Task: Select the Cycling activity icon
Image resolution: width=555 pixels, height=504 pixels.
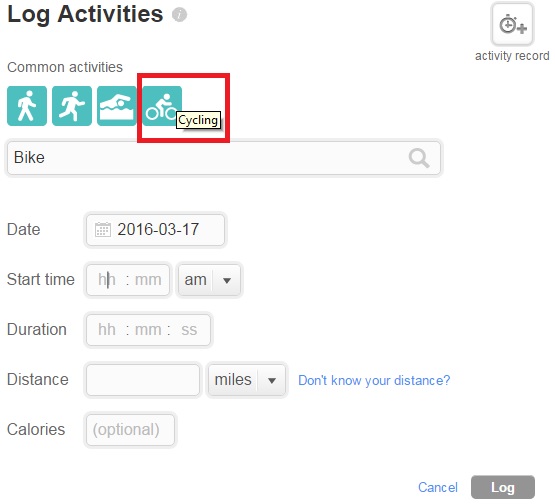Action: (162, 106)
